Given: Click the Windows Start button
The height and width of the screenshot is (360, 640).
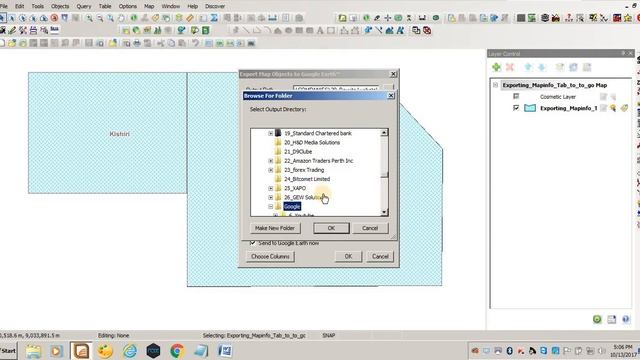Looking at the screenshot, I should (8, 351).
